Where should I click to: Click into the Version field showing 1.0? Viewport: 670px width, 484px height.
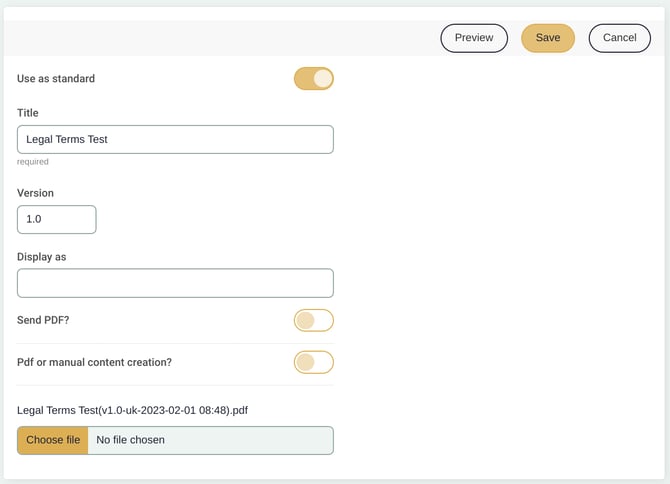(57, 220)
